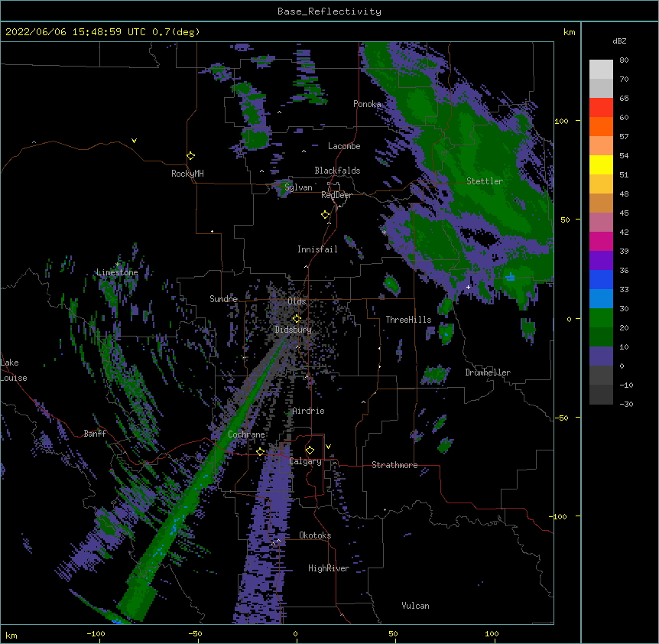Click the yellow diamond marker south of RedDeer
The image size is (659, 644).
[326, 215]
